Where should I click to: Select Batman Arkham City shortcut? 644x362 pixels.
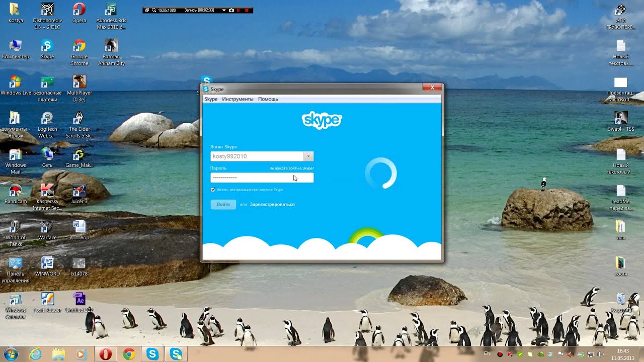tap(111, 52)
